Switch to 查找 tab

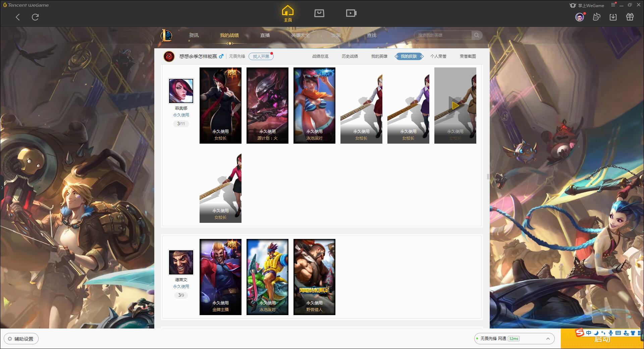click(372, 35)
